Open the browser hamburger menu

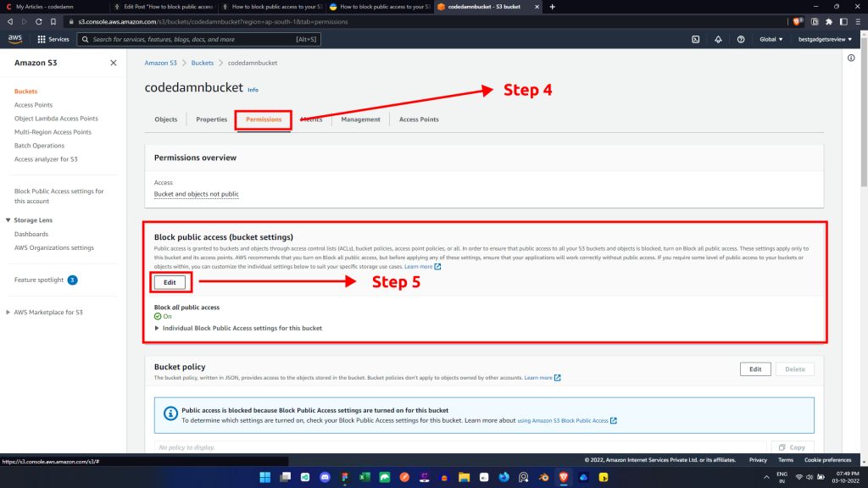[858, 21]
